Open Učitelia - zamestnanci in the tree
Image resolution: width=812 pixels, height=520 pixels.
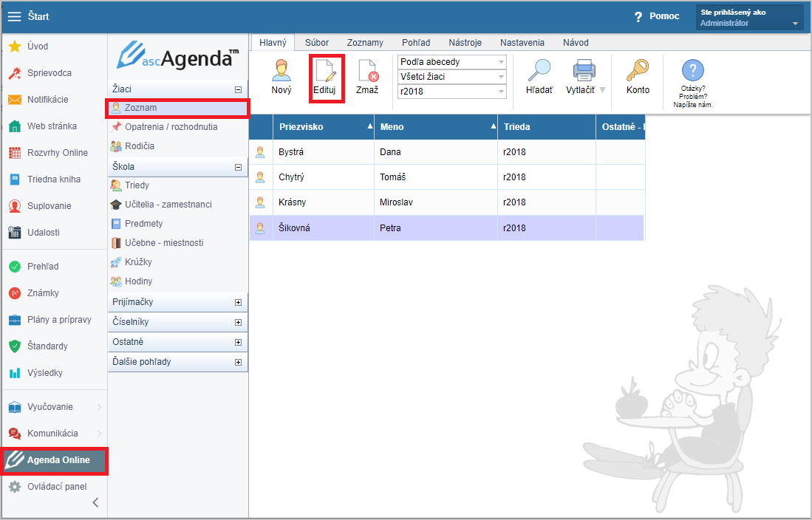tap(168, 205)
